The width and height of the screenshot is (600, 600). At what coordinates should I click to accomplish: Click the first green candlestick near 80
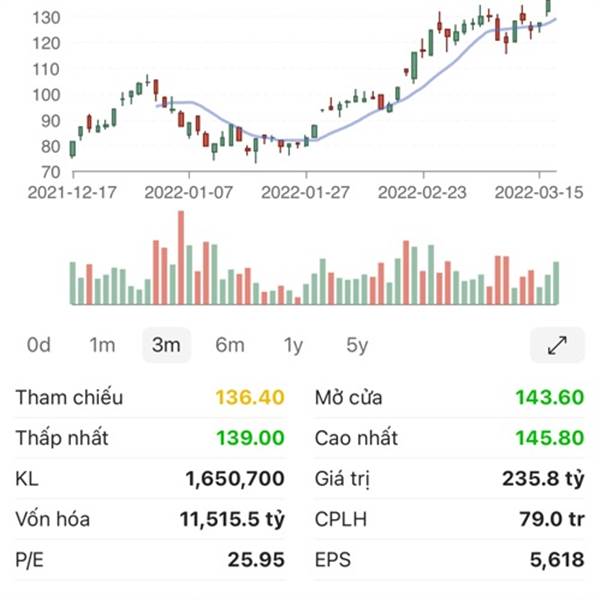(72, 149)
